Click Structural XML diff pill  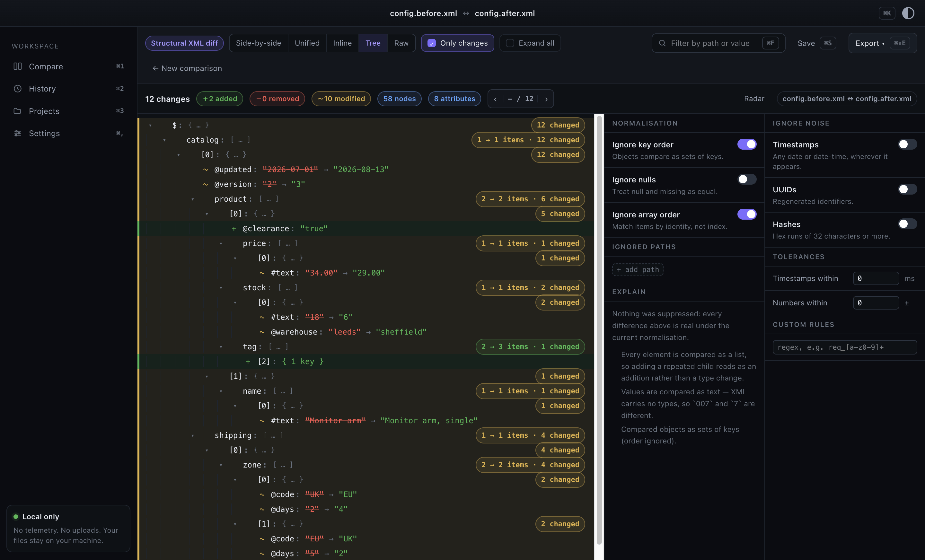point(184,43)
